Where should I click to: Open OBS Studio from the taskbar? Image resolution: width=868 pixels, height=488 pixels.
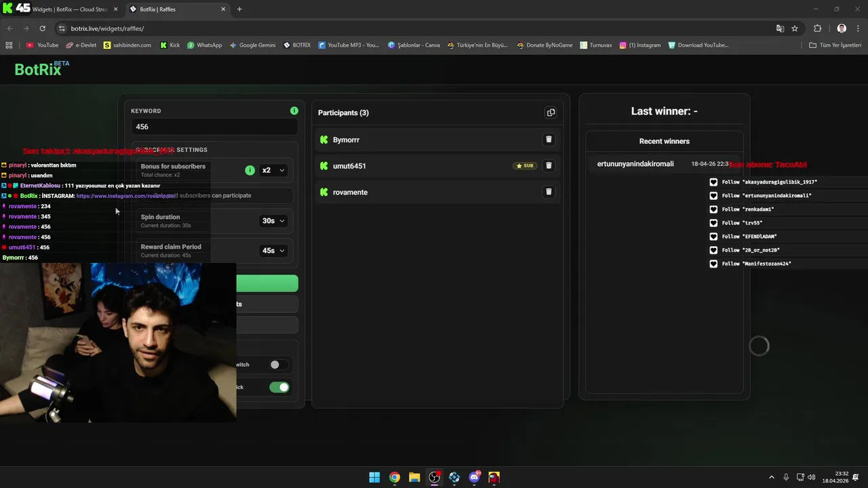(x=434, y=477)
